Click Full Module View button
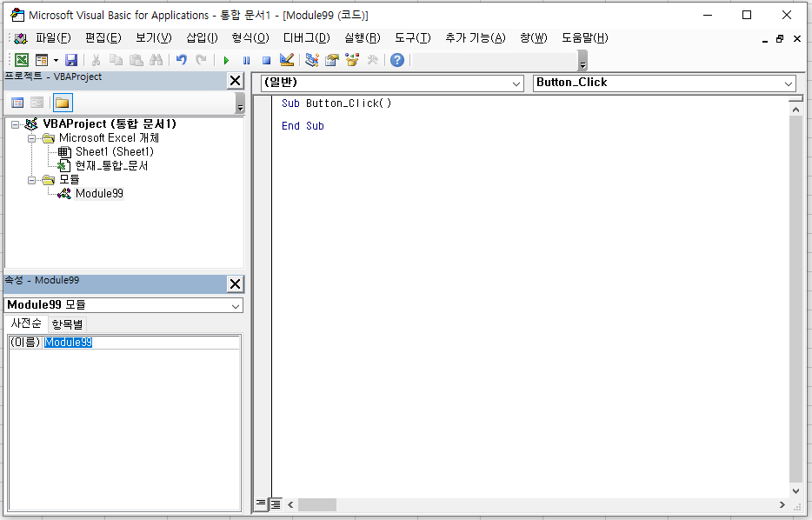Screen dimensions: 812x520 (276, 504)
